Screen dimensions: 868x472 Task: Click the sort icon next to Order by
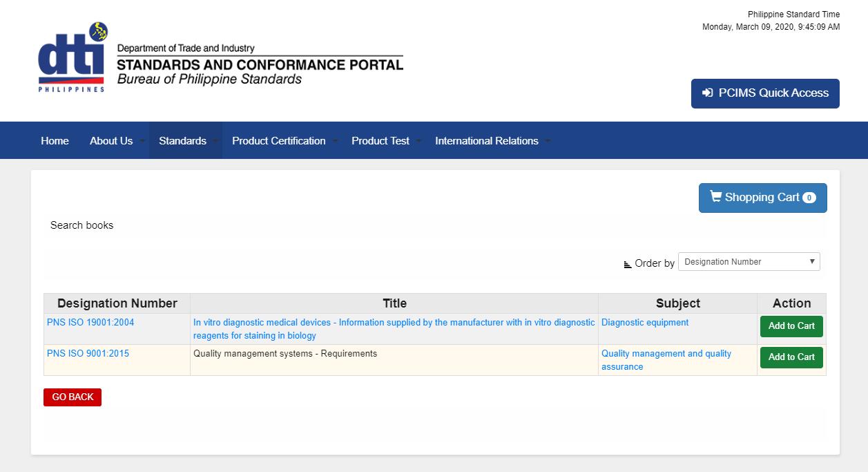[628, 264]
